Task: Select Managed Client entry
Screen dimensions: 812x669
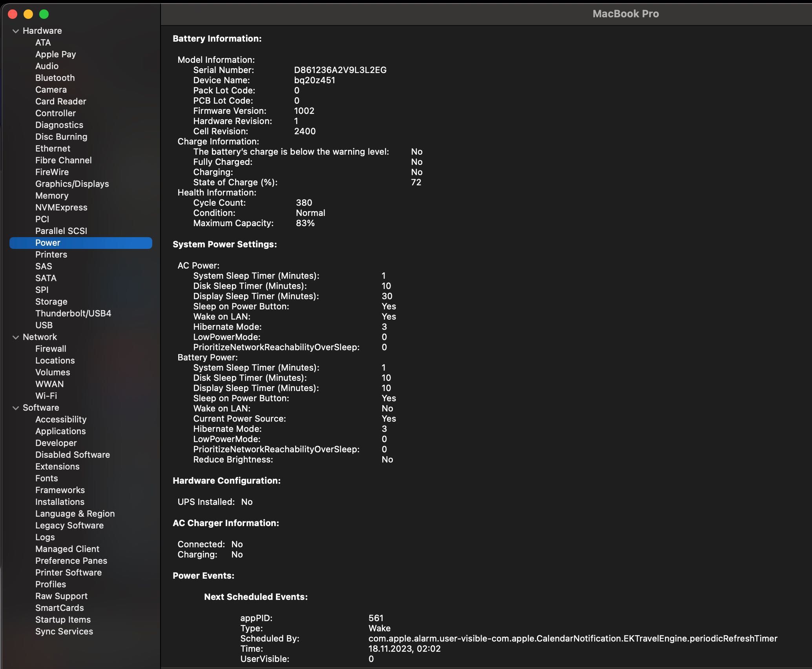Action: 67,549
